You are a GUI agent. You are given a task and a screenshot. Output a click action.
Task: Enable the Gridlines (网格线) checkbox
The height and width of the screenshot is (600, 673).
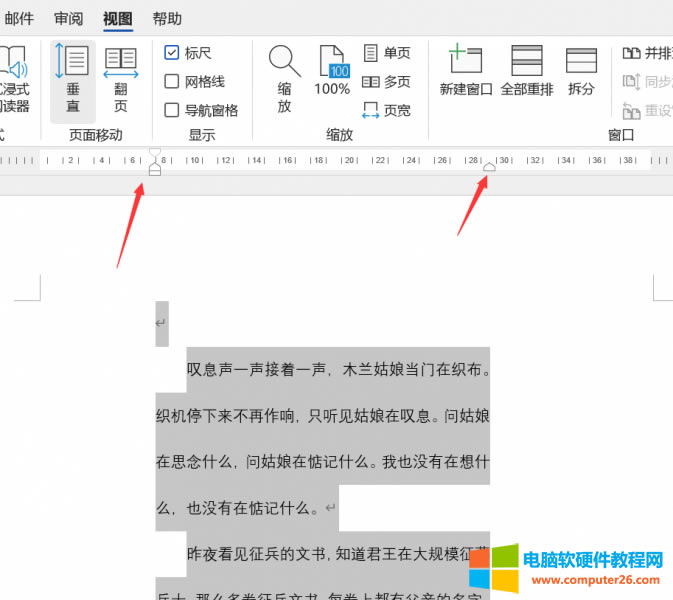coord(172,82)
